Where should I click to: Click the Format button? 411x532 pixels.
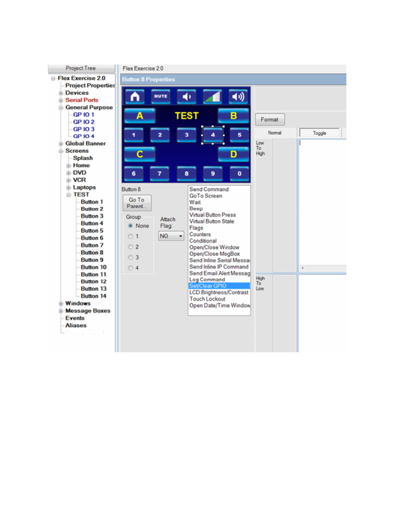270,119
